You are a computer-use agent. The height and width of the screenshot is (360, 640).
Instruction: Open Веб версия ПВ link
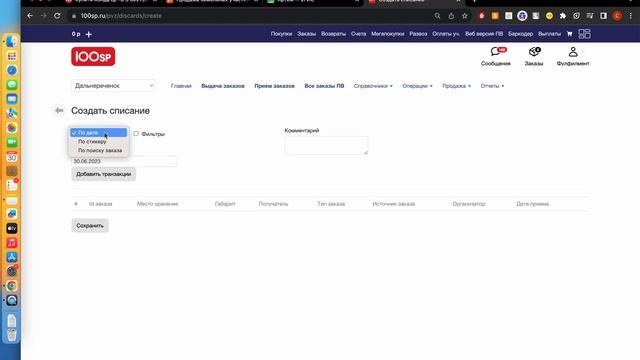(x=484, y=34)
